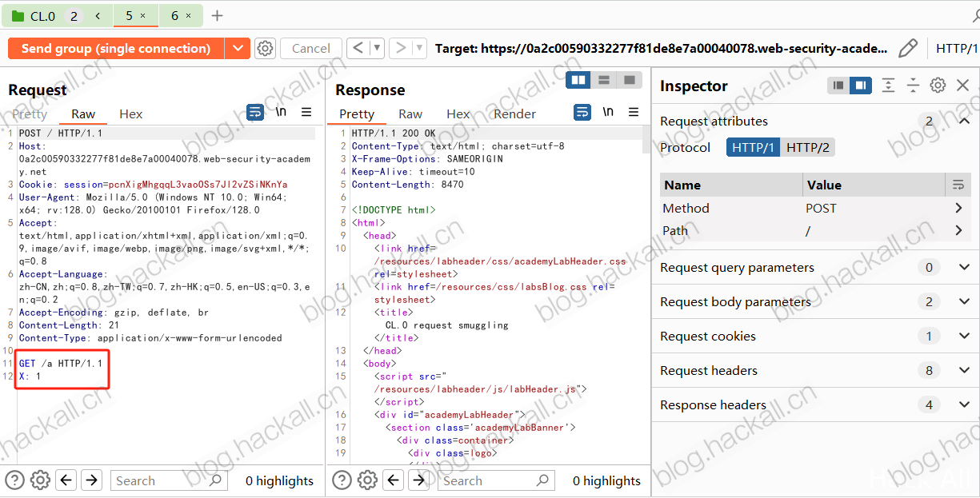
Task: Open Request pane hamburger menu
Action: 306,113
